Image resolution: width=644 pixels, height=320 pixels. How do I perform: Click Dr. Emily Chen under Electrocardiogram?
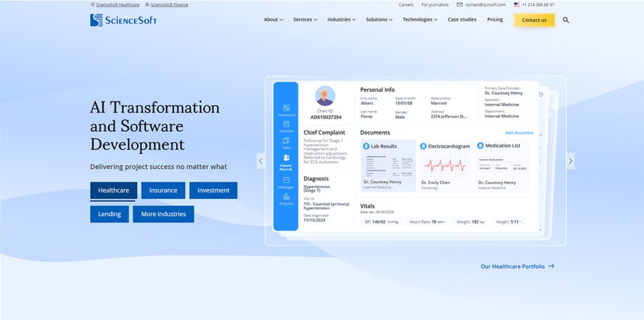click(x=435, y=182)
